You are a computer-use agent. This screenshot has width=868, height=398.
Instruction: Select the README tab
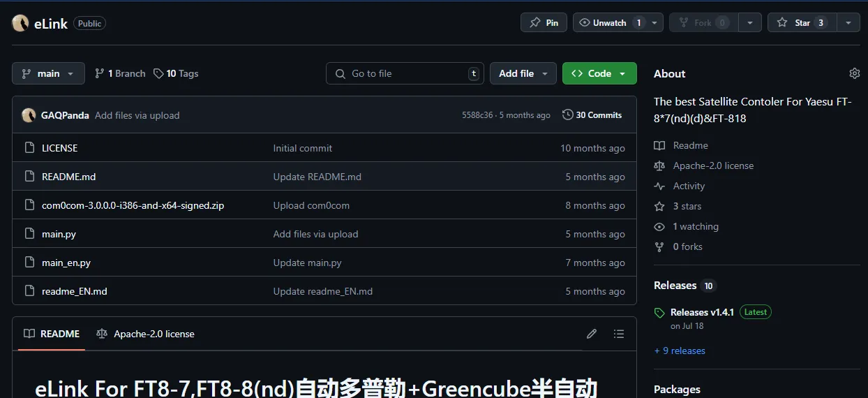coord(52,334)
